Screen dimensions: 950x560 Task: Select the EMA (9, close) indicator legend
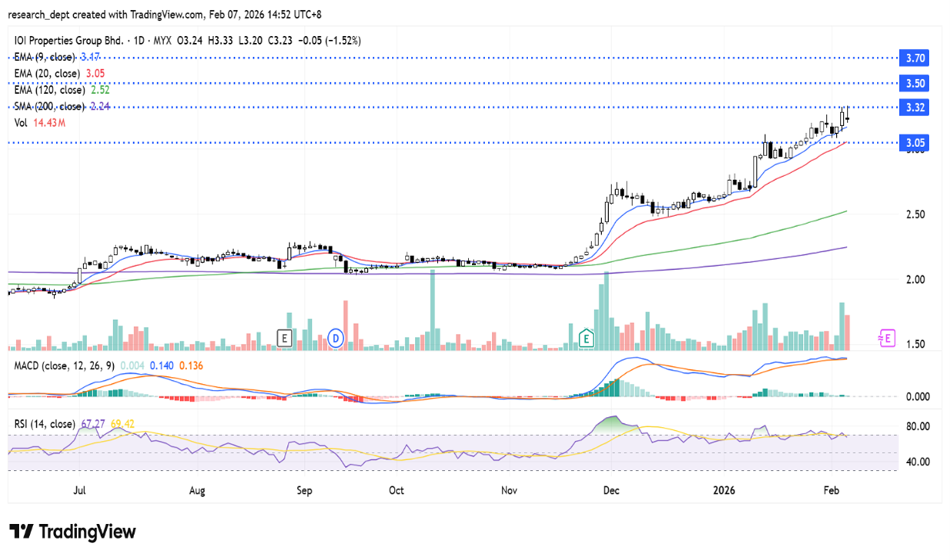tap(46, 57)
